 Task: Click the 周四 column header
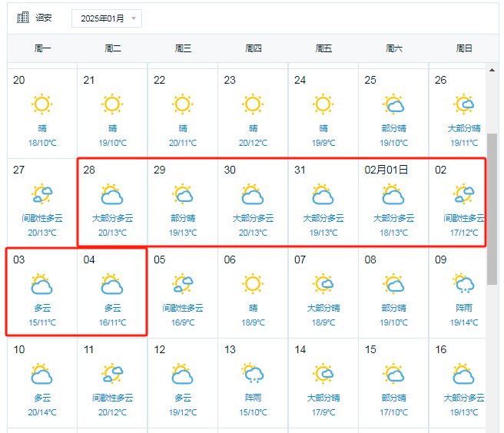[254, 48]
